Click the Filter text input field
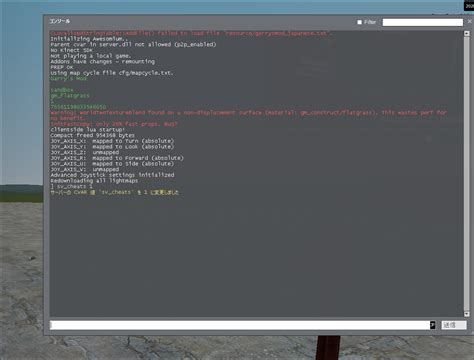474x360 pixels. pos(423,22)
